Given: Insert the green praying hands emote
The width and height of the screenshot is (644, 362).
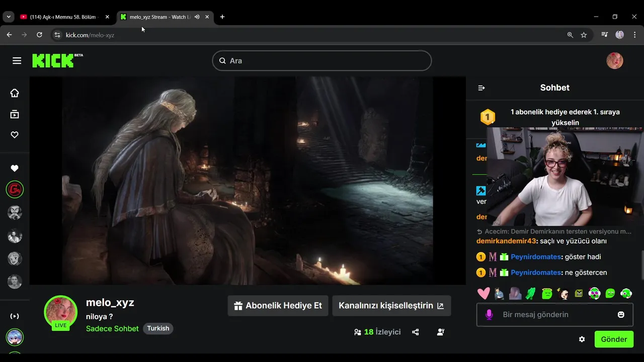Looking at the screenshot, I should [531, 294].
